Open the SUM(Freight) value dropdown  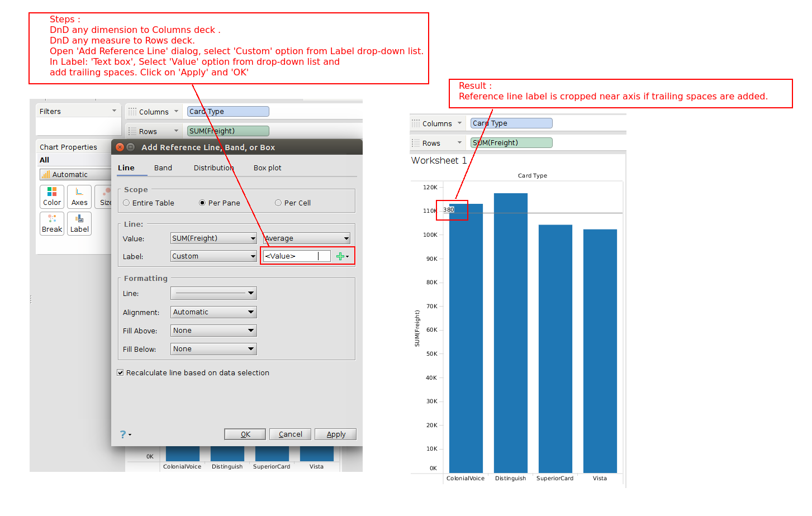pyautogui.click(x=214, y=238)
